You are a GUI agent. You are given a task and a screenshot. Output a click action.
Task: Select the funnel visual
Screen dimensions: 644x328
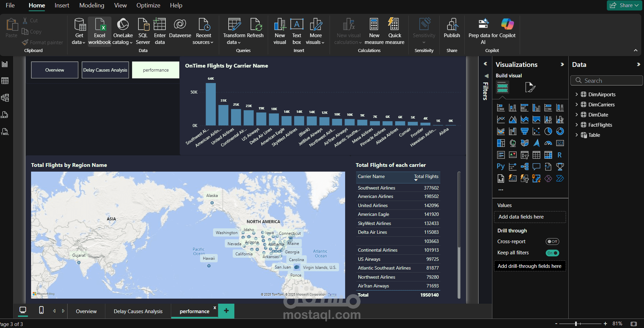tap(524, 131)
